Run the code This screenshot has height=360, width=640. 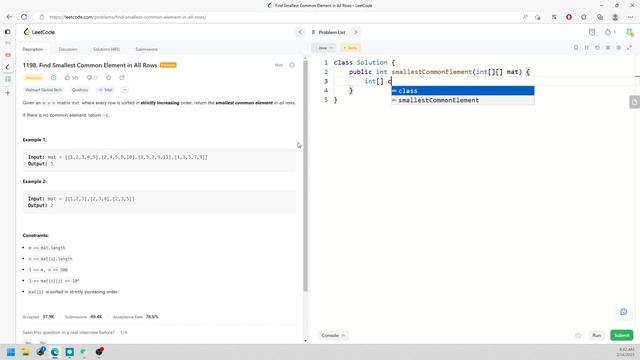pos(596,335)
